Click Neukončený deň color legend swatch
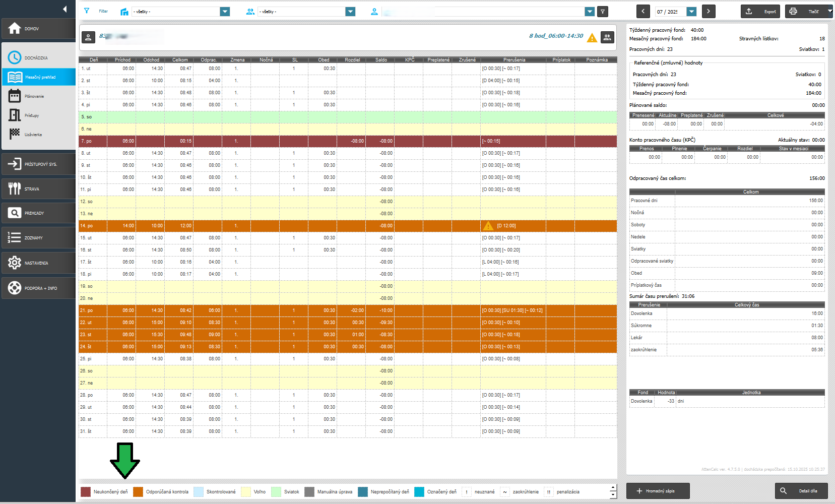 click(86, 492)
